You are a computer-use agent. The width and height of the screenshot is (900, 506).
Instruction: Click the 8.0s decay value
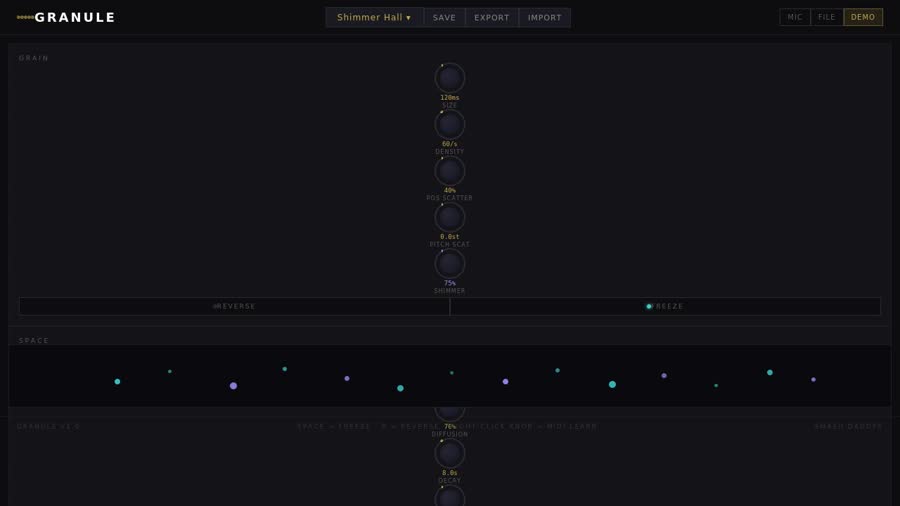point(449,473)
